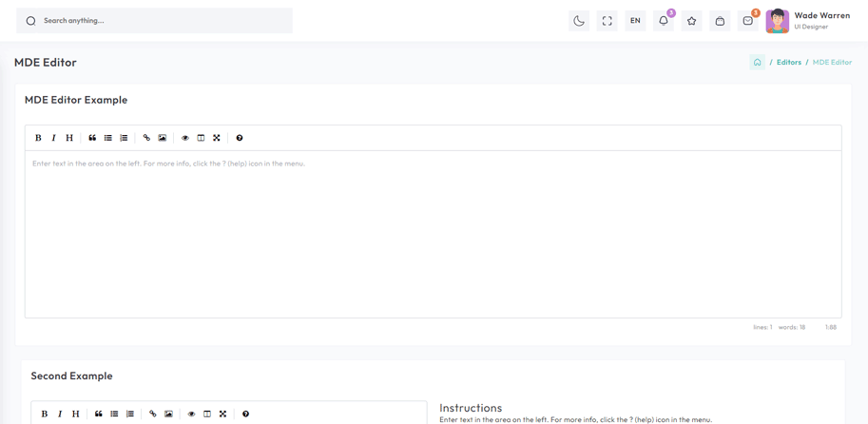
Task: Insert an image in first editor
Action: [x=163, y=138]
